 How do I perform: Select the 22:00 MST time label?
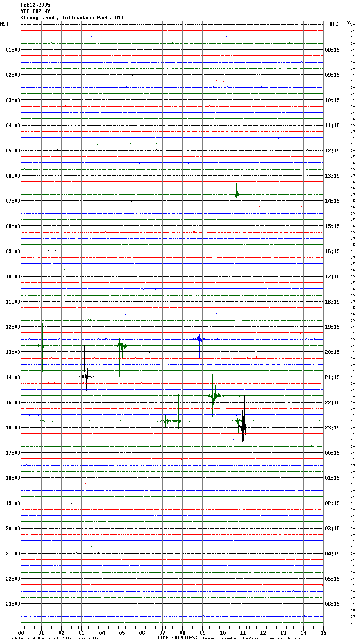[x=13, y=579]
